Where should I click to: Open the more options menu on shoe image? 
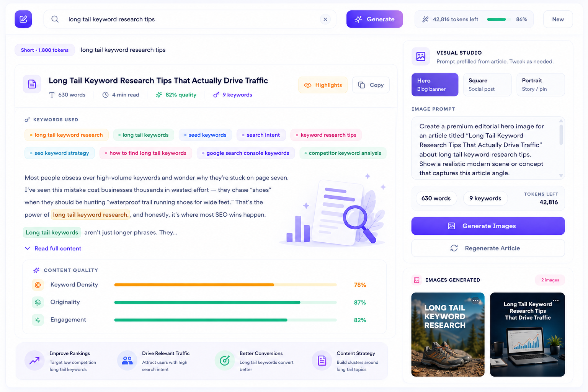pyautogui.click(x=475, y=301)
